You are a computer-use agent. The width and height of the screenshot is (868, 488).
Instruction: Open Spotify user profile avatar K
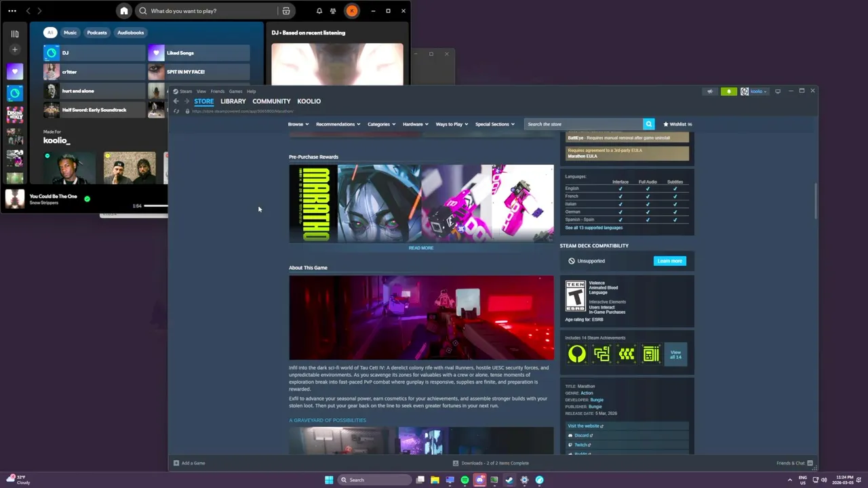[x=351, y=11]
